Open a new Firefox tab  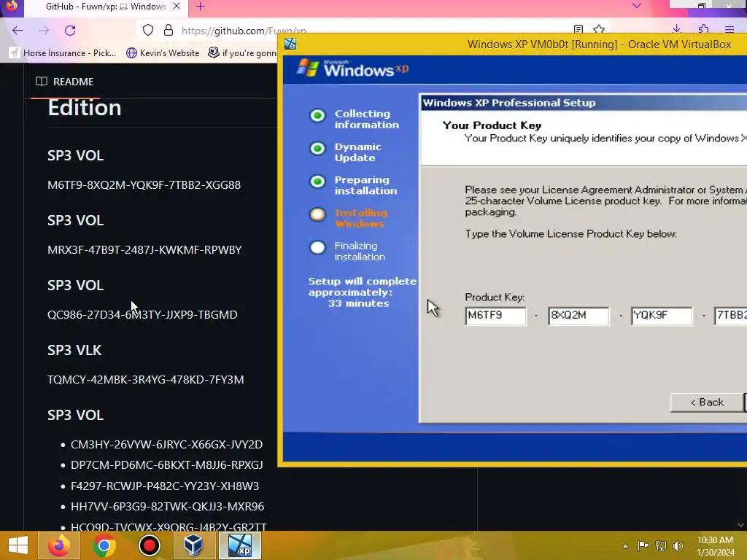point(201,7)
